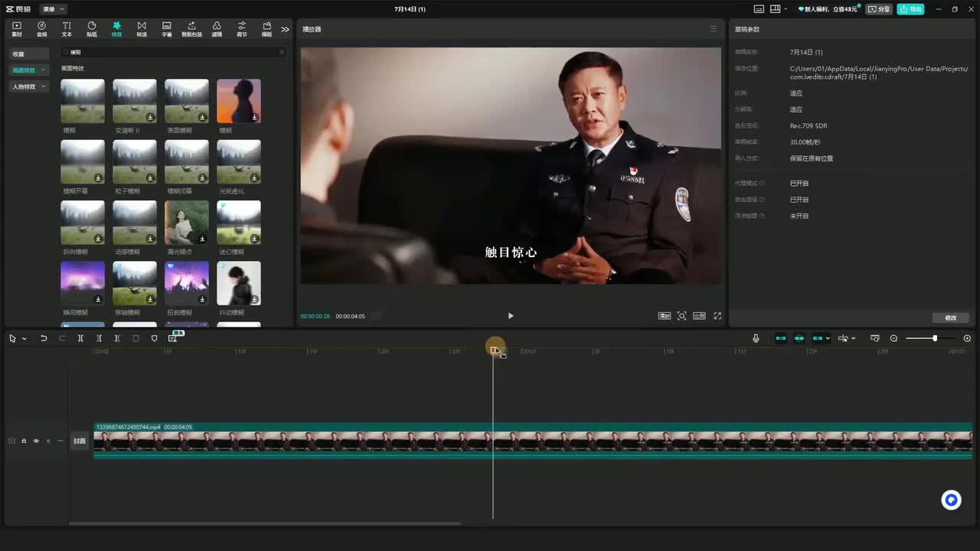
Task: Click the 封面 cover button
Action: [80, 441]
